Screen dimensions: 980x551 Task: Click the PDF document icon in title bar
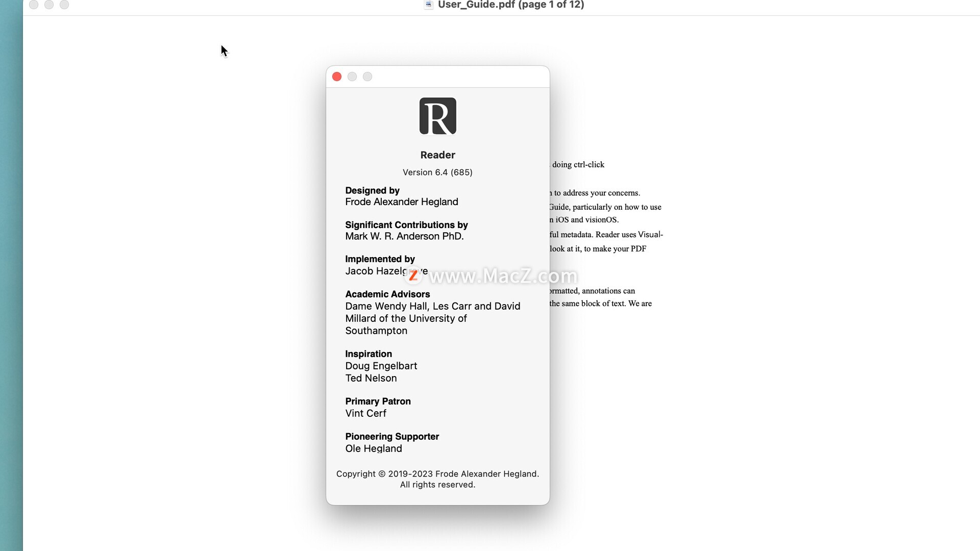click(x=429, y=5)
